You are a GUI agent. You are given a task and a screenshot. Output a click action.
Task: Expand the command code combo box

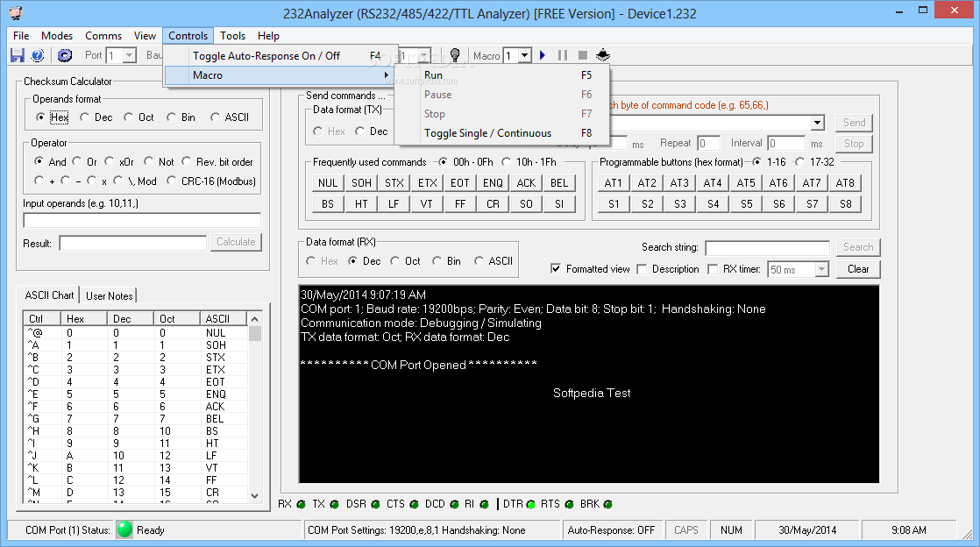818,123
